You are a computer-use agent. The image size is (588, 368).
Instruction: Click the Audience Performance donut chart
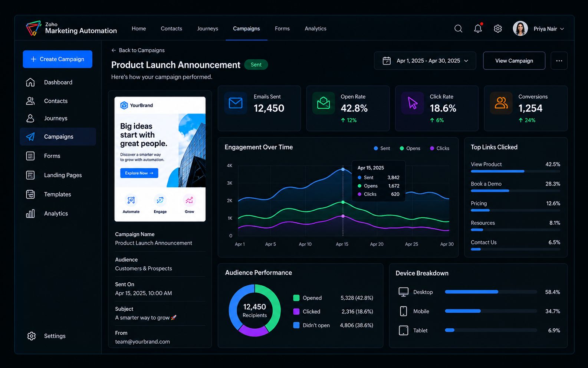click(255, 310)
